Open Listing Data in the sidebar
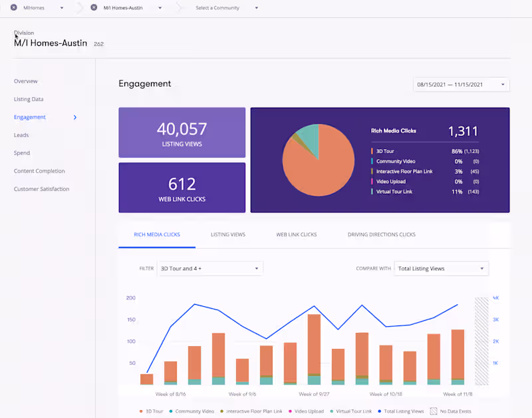Screen dimensions: 532x418 (29, 99)
